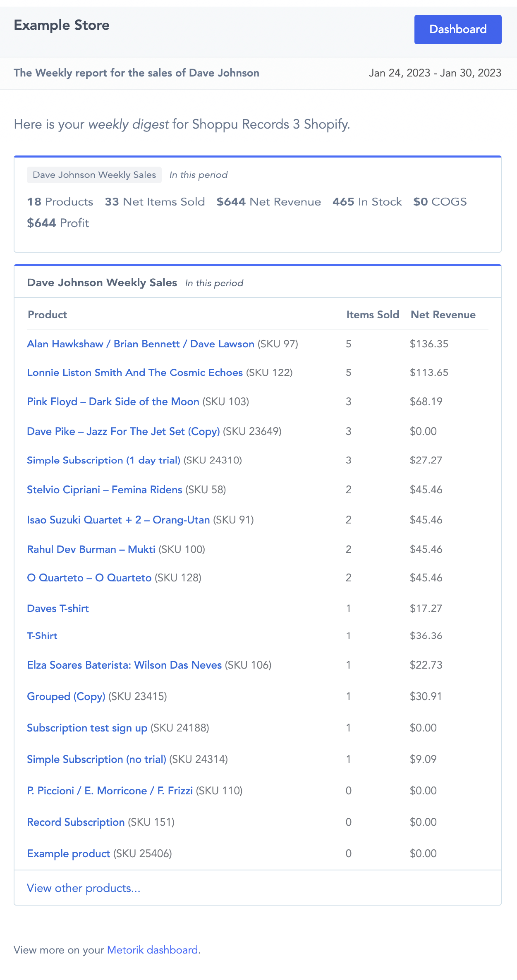Open the T-Shirt product page
This screenshot has width=517, height=980.
pyautogui.click(x=42, y=636)
